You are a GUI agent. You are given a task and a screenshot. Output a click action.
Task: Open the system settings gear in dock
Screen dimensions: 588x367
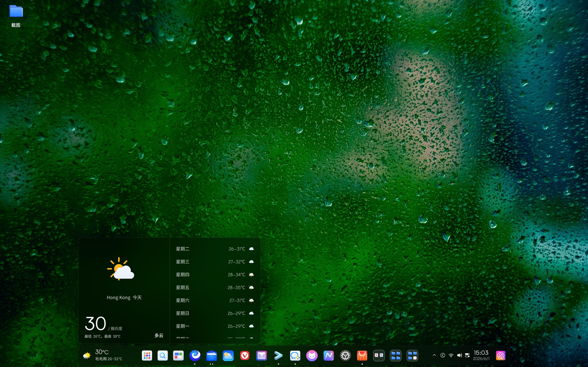345,356
